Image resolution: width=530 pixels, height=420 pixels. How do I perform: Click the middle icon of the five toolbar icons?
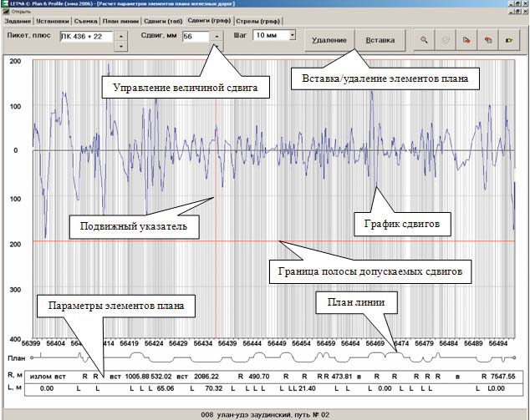coord(466,39)
